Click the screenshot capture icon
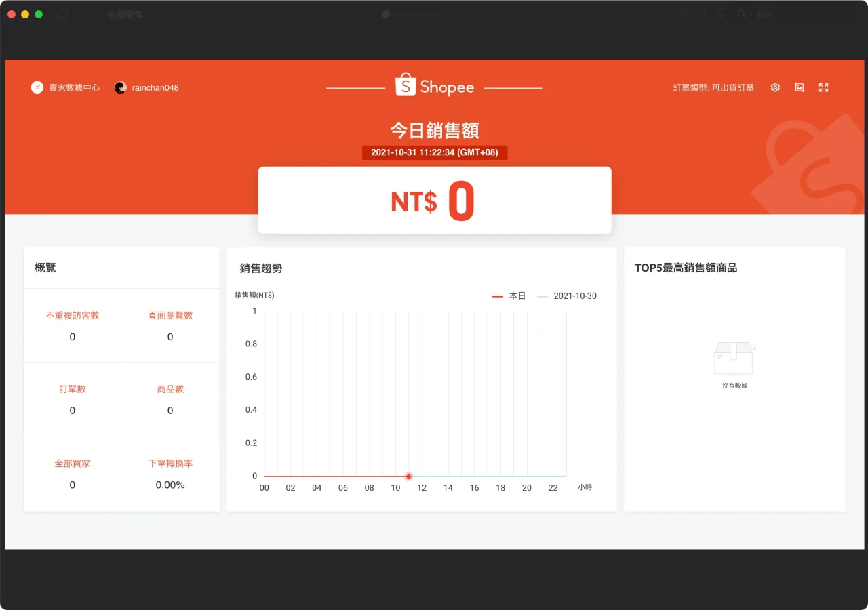 click(800, 87)
